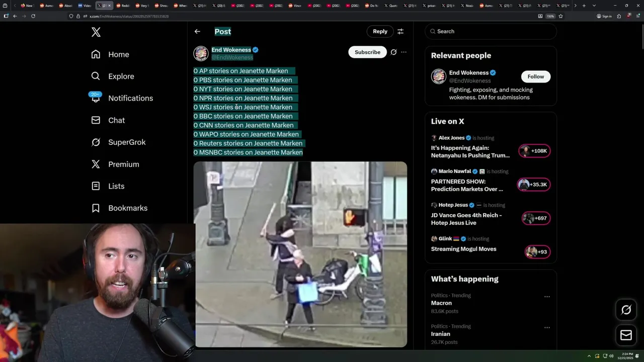Viewport: 644px width, 362px height.
Task: Open three-dot menu for Macron trend
Action: pyautogui.click(x=547, y=296)
